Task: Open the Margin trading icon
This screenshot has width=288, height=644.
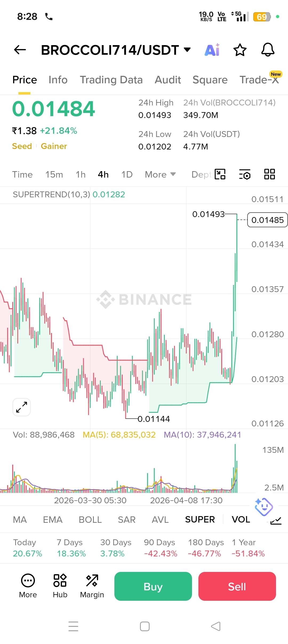Action: (x=92, y=586)
